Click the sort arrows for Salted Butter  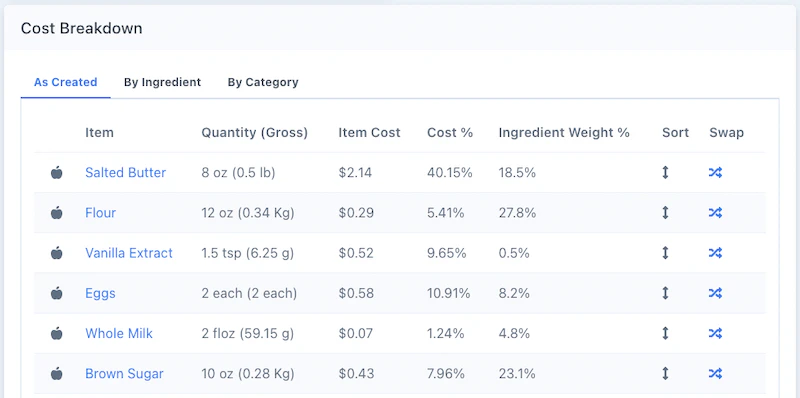[x=665, y=172]
